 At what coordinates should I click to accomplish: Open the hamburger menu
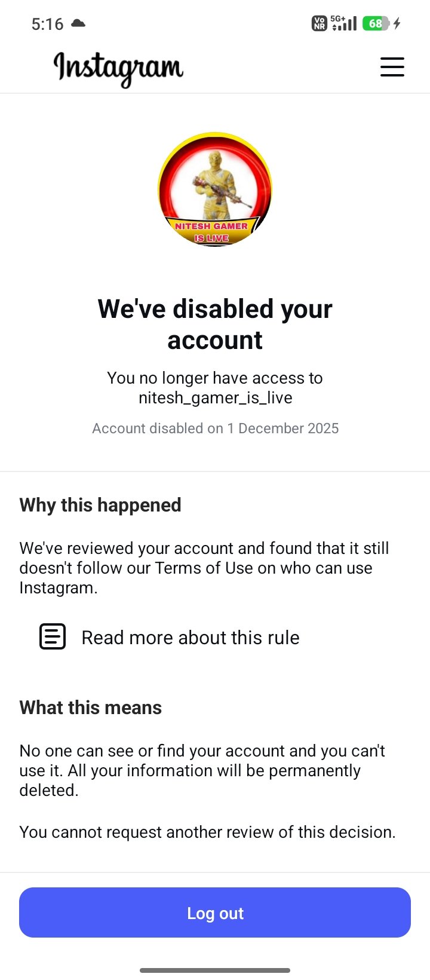point(392,67)
